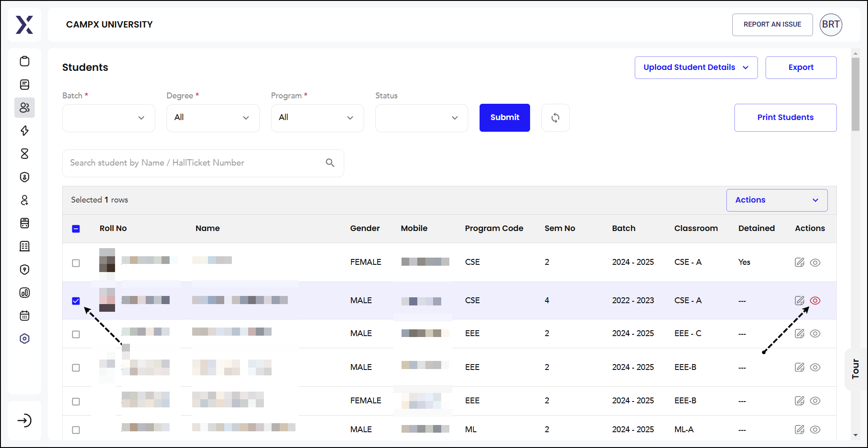Viewport: 868px width, 448px height.
Task: Click the CAMPX UNIVERSITY title
Action: pos(109,25)
